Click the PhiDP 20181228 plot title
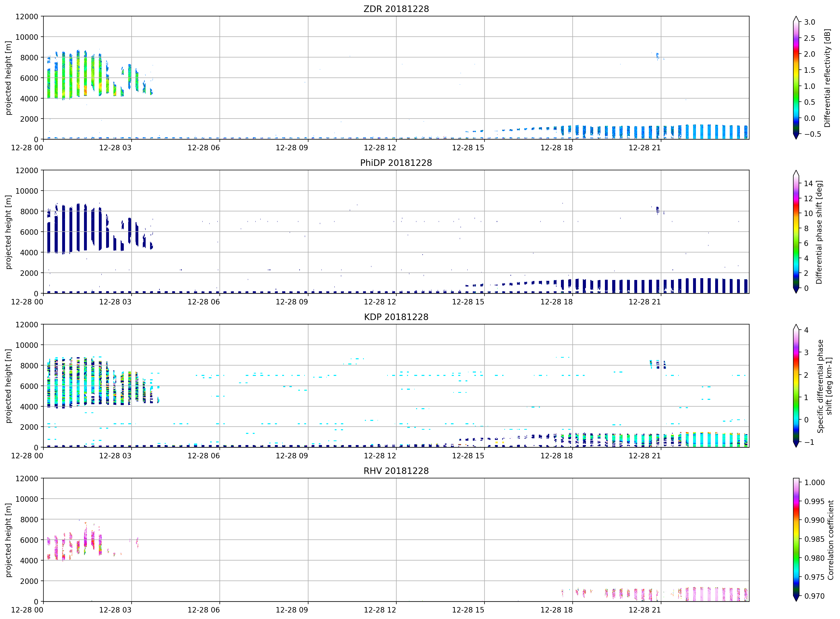840x619 pixels. tap(396, 163)
